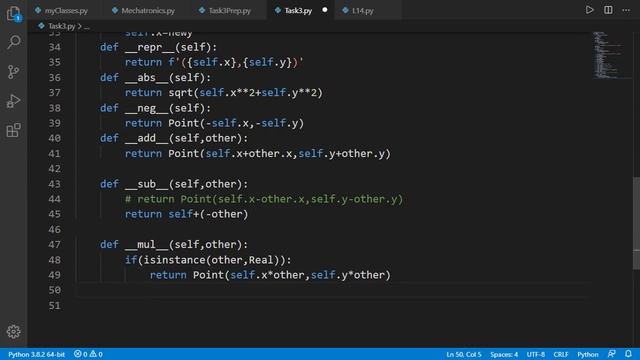640x360 pixels.
Task: Click the vertical editor scrollbar thumb
Action: click(x=636, y=223)
